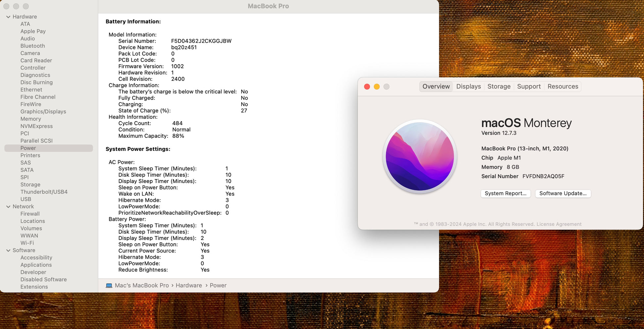Click the laptop icon in path bar
This screenshot has height=329, width=644.
coord(109,285)
